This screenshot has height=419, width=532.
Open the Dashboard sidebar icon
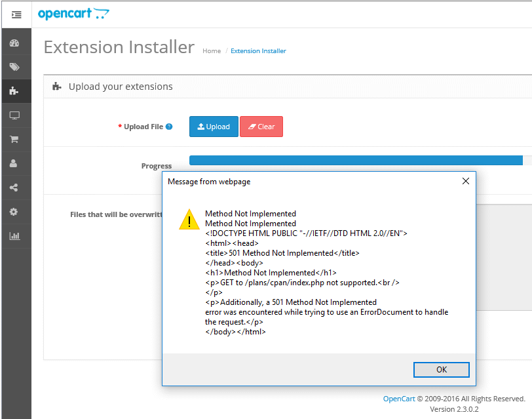coord(14,43)
